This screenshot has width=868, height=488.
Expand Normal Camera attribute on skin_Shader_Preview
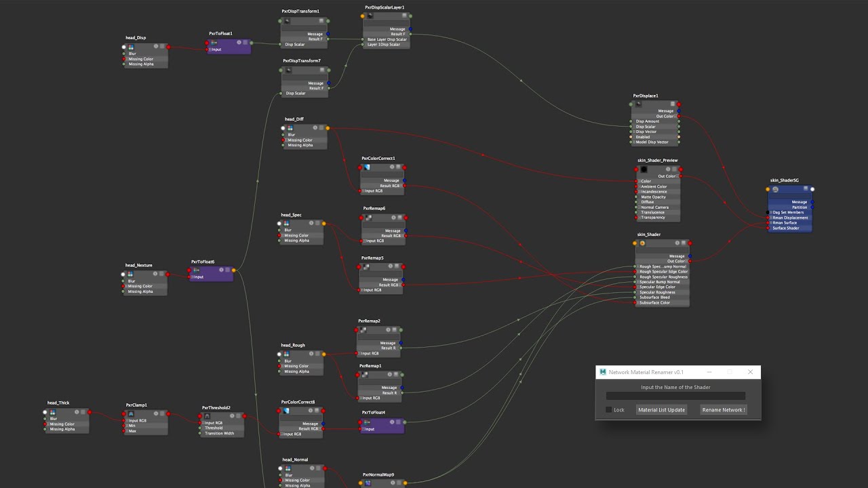(x=640, y=207)
